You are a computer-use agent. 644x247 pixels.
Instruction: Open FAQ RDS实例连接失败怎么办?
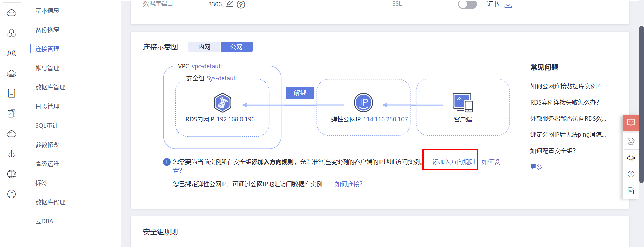click(x=565, y=102)
